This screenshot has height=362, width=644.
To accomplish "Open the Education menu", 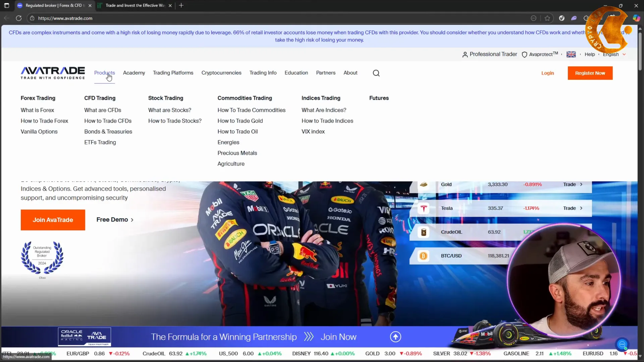I will pyautogui.click(x=296, y=73).
